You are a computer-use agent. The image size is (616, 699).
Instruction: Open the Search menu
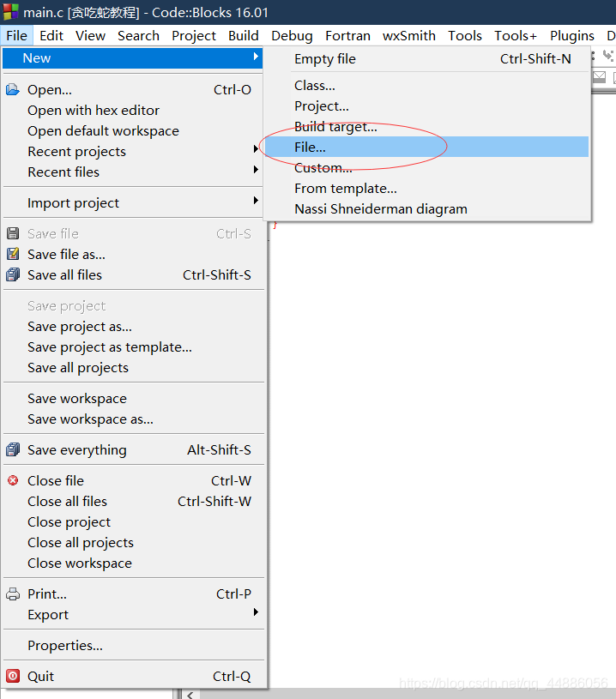pos(138,36)
